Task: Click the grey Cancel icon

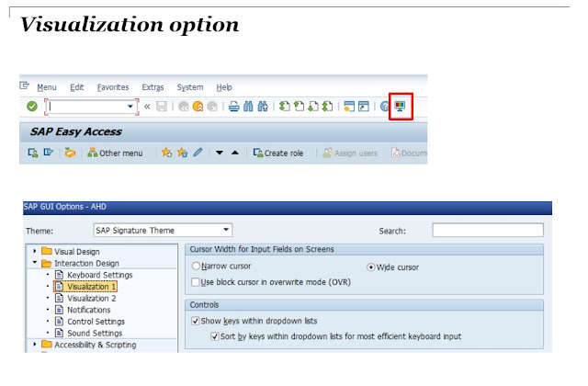Action: 212,107
